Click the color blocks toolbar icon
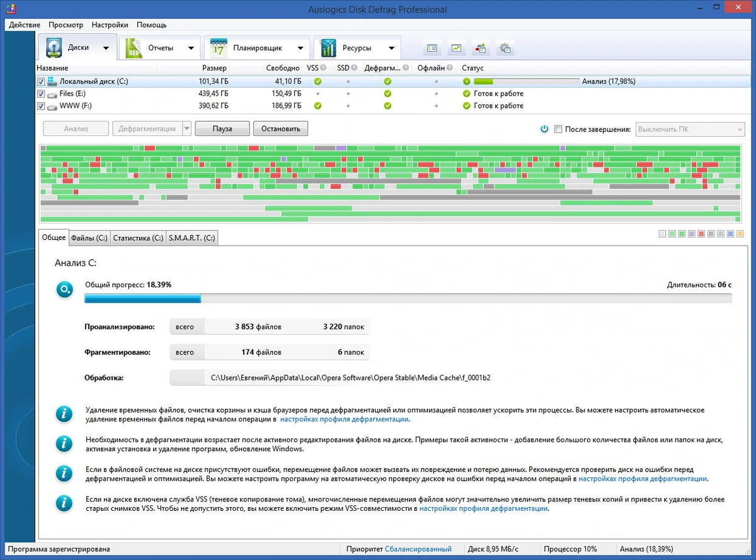This screenshot has width=756, height=560. point(481,48)
